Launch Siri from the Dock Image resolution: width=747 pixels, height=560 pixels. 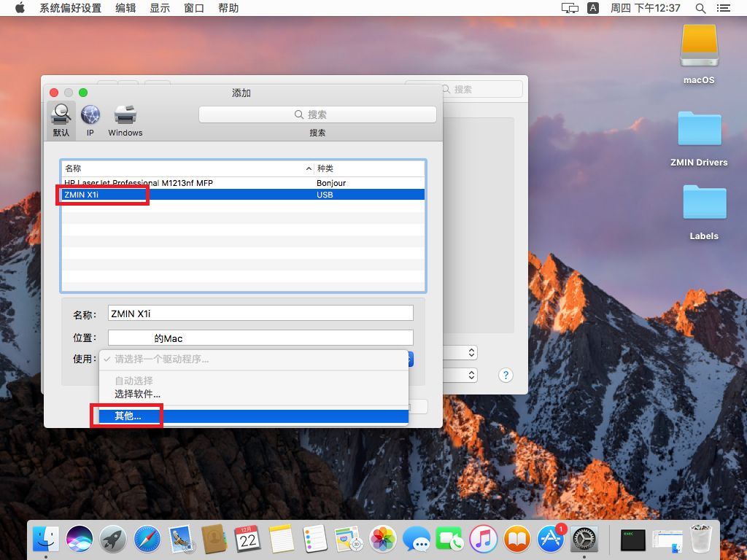pyautogui.click(x=80, y=539)
